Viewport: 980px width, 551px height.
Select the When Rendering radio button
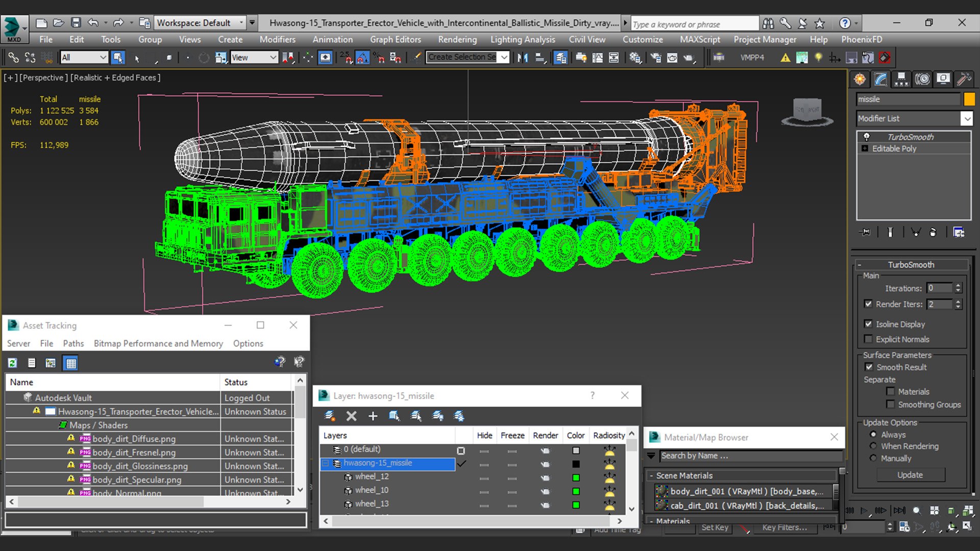pos(873,446)
